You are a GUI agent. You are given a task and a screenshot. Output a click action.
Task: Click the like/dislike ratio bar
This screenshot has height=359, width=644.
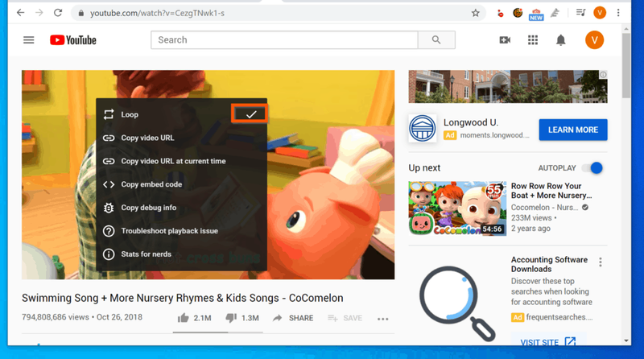coord(217,332)
